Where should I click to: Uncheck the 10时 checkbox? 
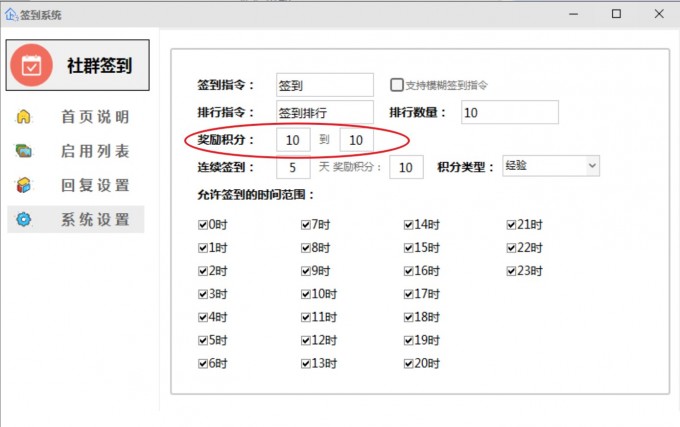tap(305, 294)
